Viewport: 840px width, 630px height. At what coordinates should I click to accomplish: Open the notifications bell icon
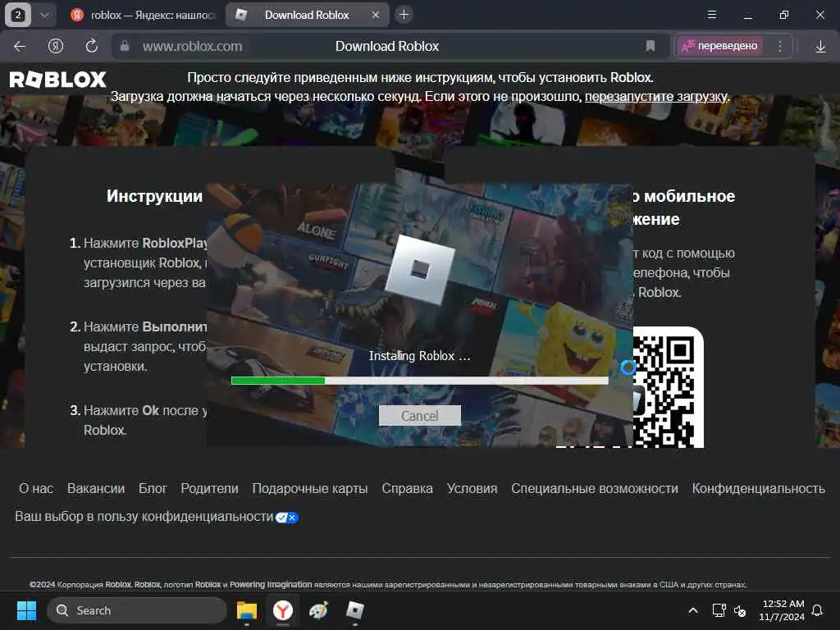pos(817,610)
